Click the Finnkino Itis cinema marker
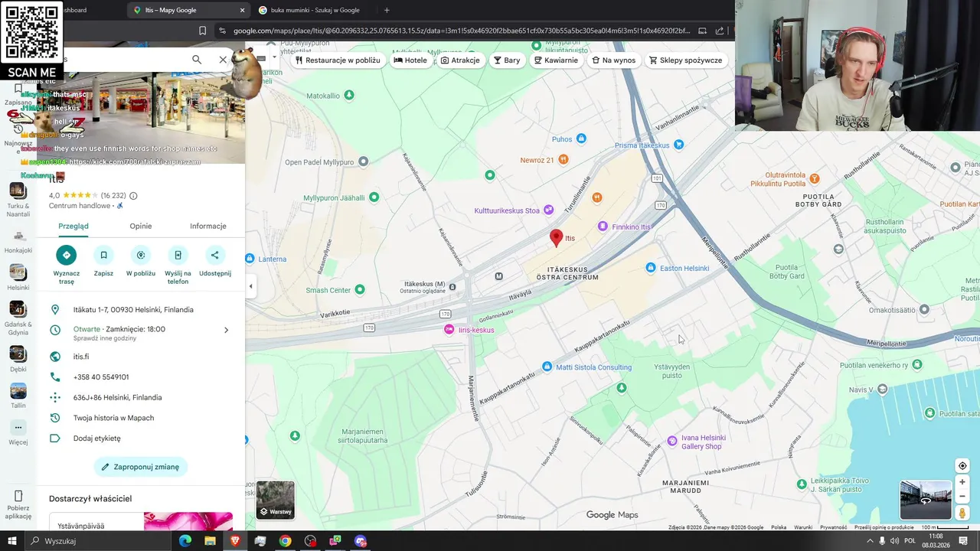This screenshot has width=980, height=551. click(x=603, y=227)
